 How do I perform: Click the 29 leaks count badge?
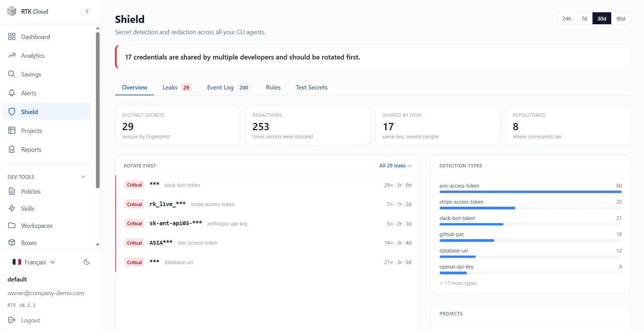[186, 87]
